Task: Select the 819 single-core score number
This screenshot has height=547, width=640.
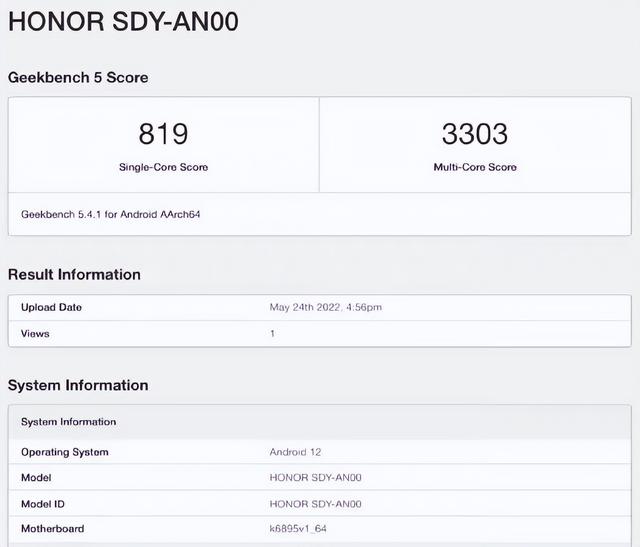Action: pos(163,134)
